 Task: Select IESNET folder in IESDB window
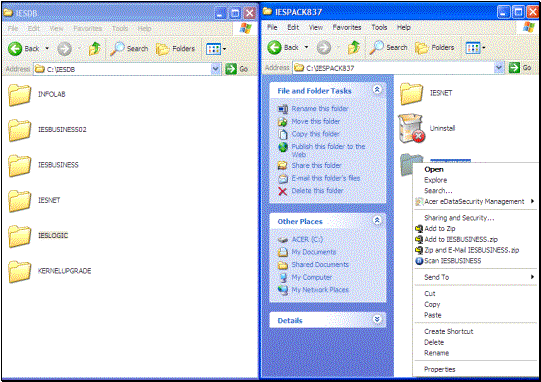tap(20, 200)
